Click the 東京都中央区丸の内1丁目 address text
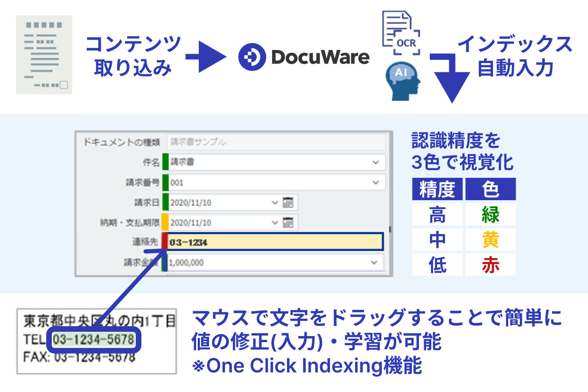This screenshot has width=588, height=392. pyautogui.click(x=99, y=321)
